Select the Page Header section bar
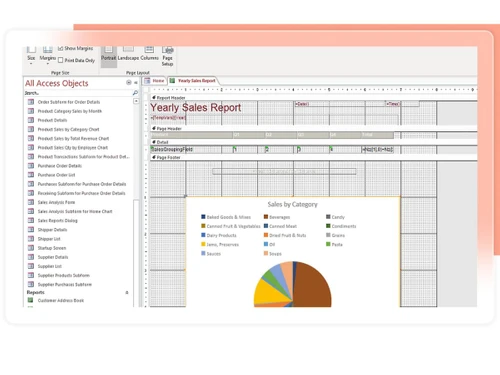 [313, 128]
